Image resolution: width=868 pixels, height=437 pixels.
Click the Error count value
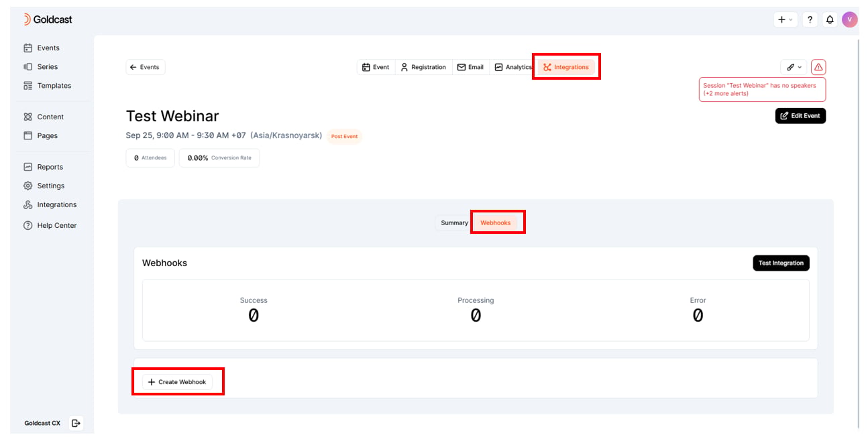coord(698,315)
